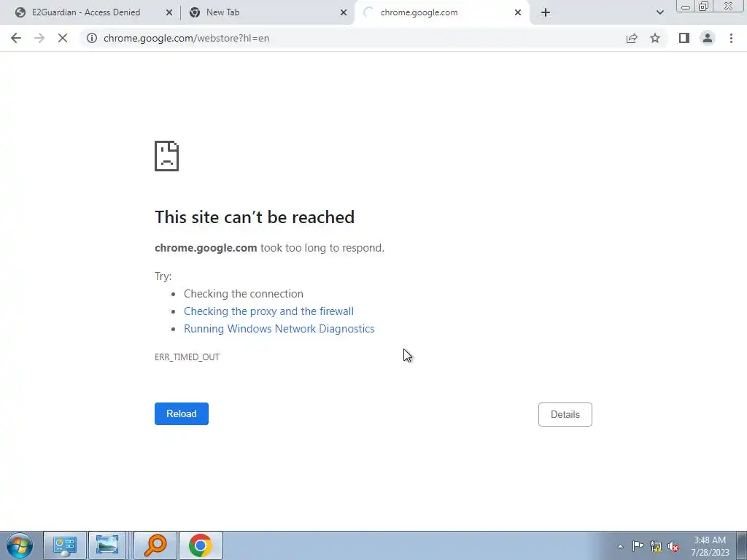Click the "Checking the connection" suggestion text

244,293
